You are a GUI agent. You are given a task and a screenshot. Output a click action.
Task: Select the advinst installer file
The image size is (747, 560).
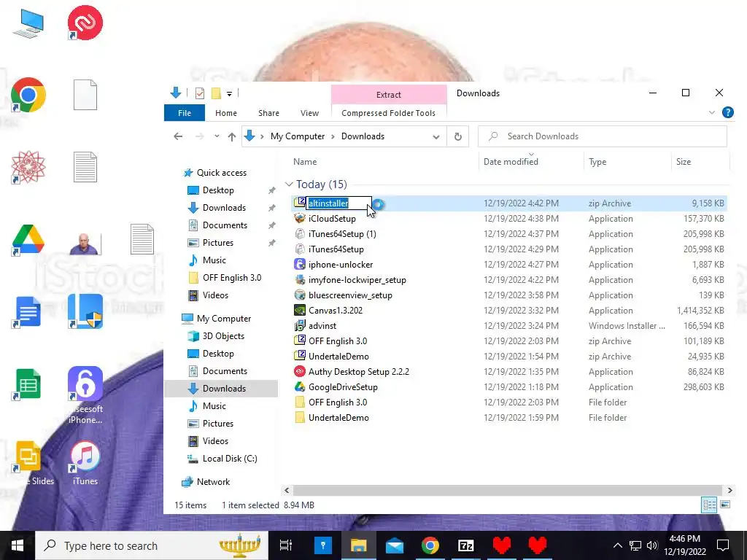[x=322, y=326]
